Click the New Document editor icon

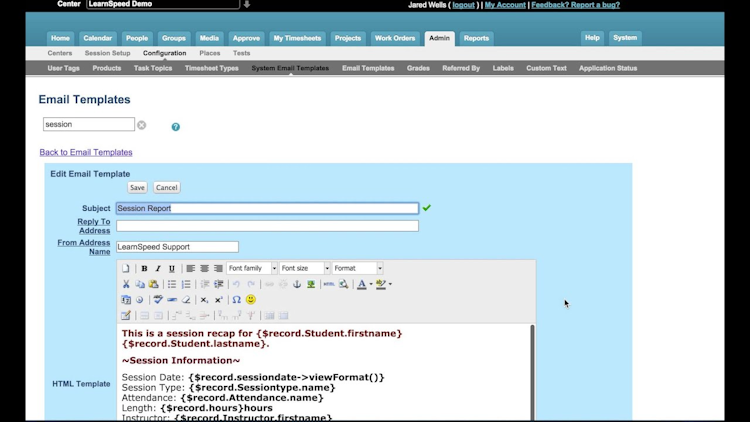click(126, 268)
